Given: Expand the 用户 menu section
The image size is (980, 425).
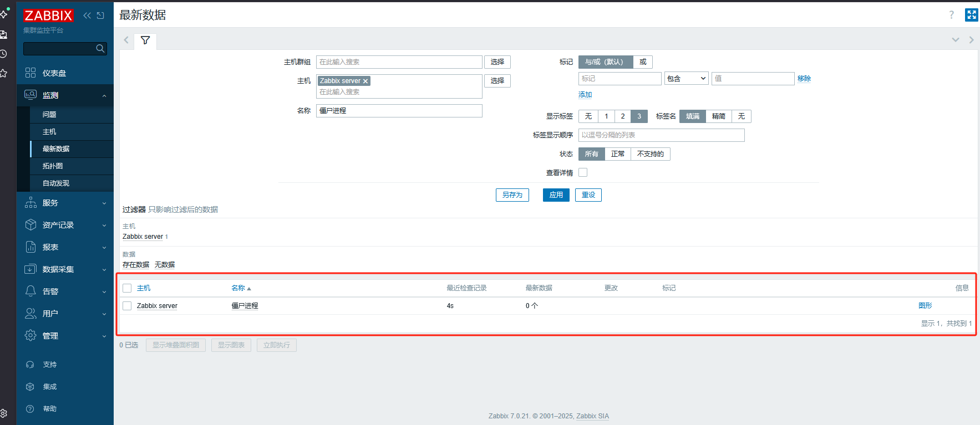Looking at the screenshot, I should click(x=104, y=314).
